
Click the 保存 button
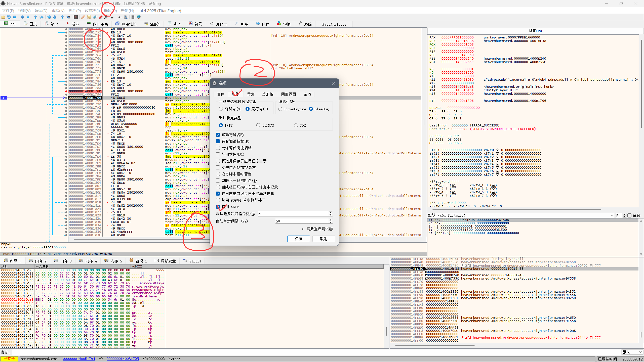(298, 239)
